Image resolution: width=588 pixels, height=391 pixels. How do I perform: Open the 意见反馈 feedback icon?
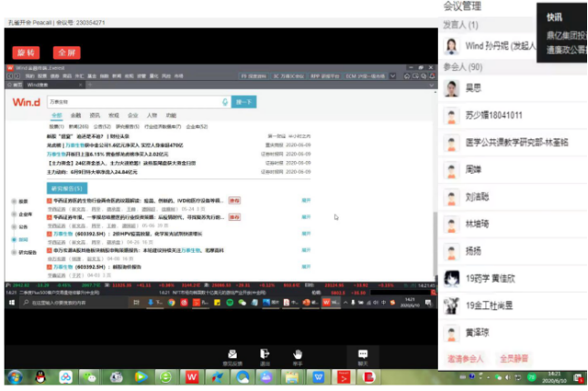click(232, 355)
